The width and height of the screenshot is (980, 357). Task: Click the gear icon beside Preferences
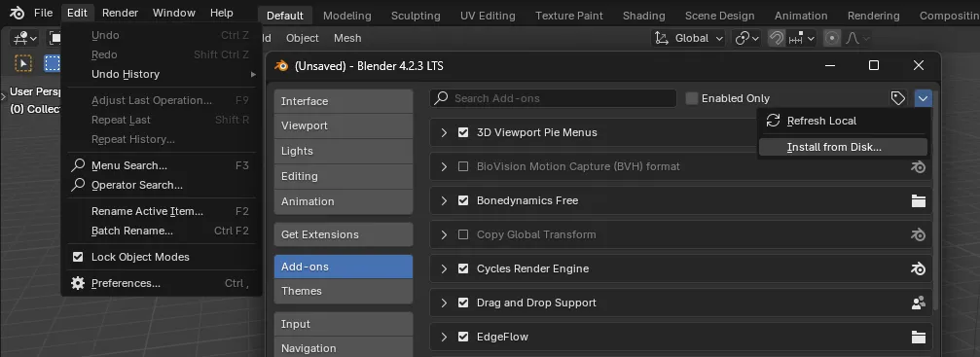78,283
